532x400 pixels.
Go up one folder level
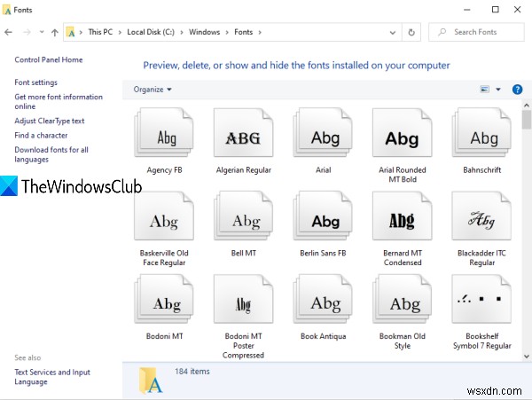point(55,32)
